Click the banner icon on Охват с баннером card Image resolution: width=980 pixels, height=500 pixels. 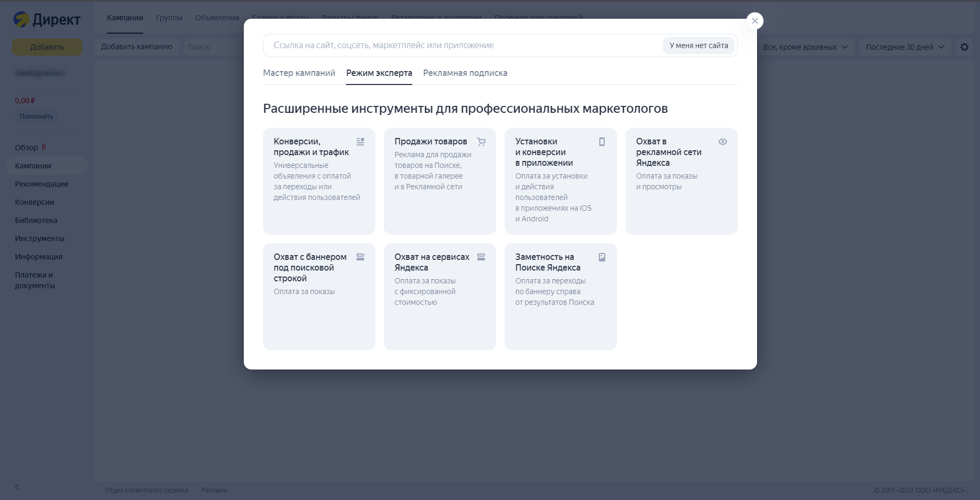point(360,257)
